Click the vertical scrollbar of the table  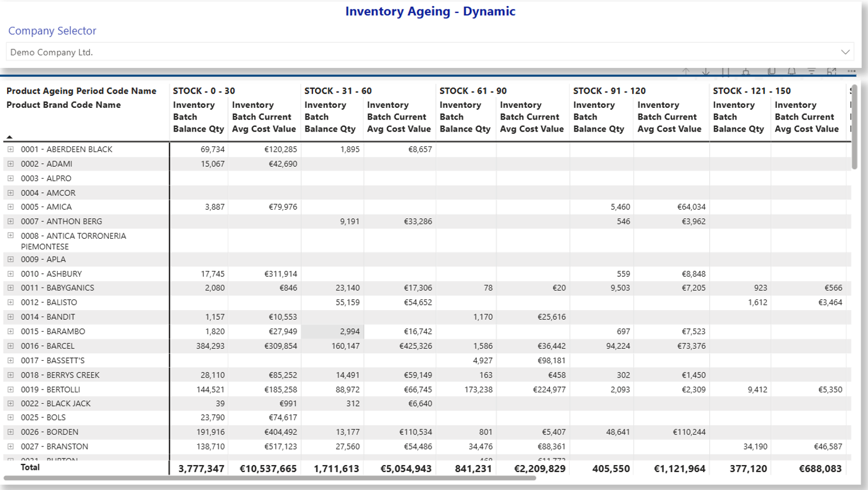[854, 127]
